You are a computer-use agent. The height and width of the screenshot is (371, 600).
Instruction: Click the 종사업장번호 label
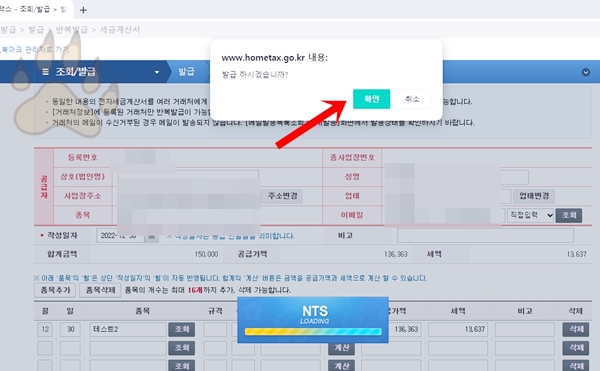(352, 157)
